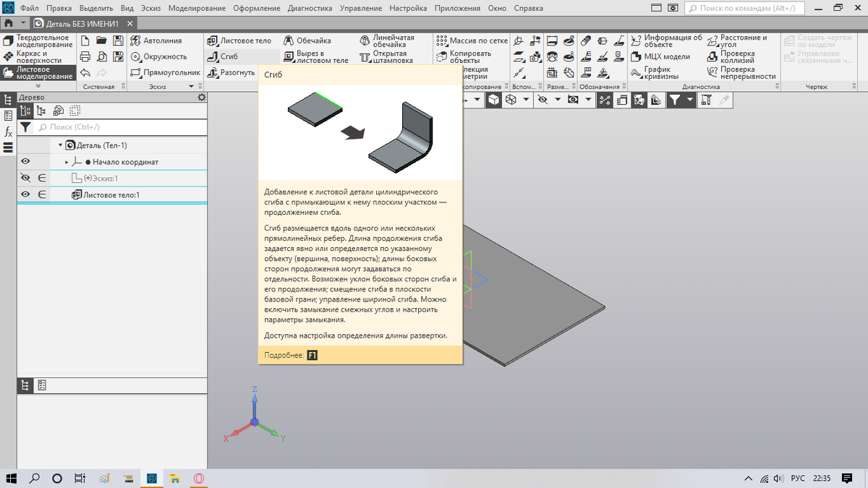Choose the Вырез в листовом теле tool
This screenshot has height=488, width=868.
click(x=316, y=56)
